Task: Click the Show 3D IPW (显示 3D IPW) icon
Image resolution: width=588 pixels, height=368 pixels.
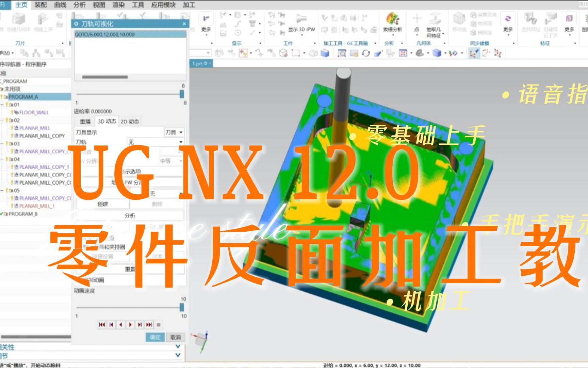Action: tap(301, 18)
